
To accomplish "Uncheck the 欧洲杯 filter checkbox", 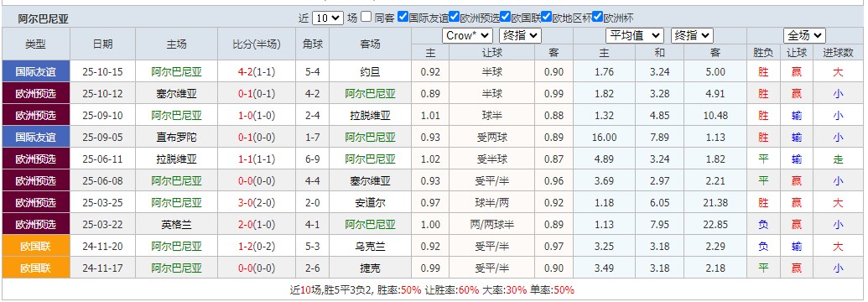I will [597, 17].
